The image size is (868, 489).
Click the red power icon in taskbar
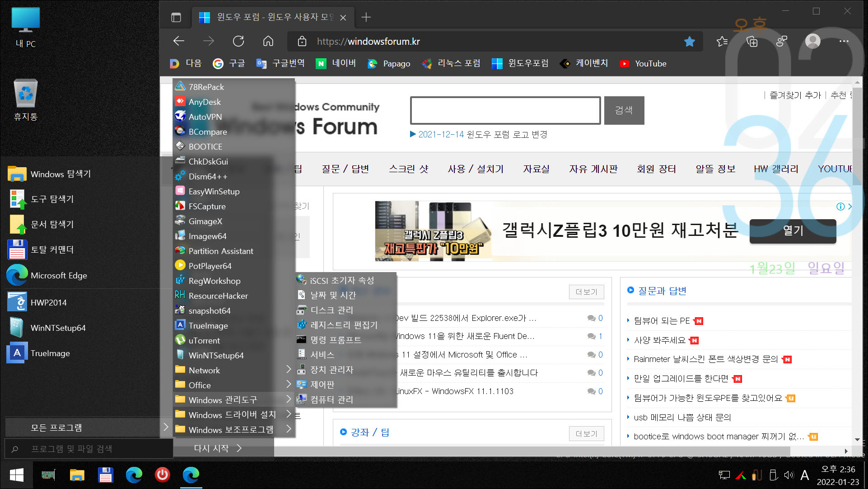coord(162,475)
